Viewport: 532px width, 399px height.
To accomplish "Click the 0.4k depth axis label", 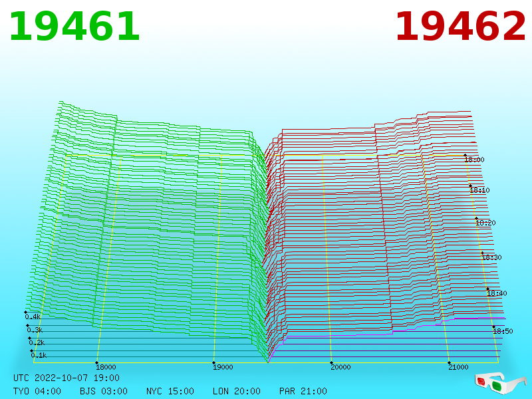I will 33,317.
